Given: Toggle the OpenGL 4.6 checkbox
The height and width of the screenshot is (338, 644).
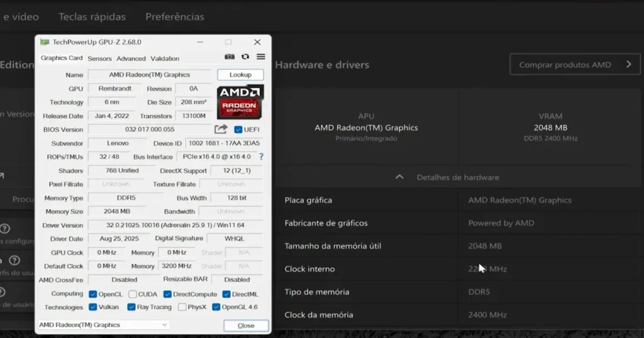Looking at the screenshot, I should coord(216,307).
